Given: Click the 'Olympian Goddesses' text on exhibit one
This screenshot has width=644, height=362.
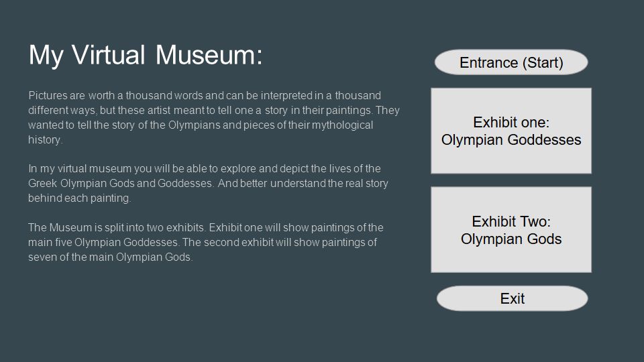Looking at the screenshot, I should pos(511,140).
